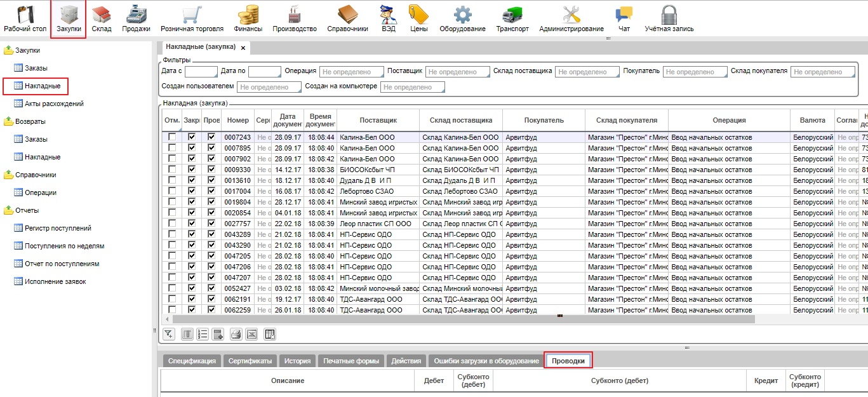Collapse the Возвраты folder in sidebar
The image size is (868, 397).
pos(9,121)
